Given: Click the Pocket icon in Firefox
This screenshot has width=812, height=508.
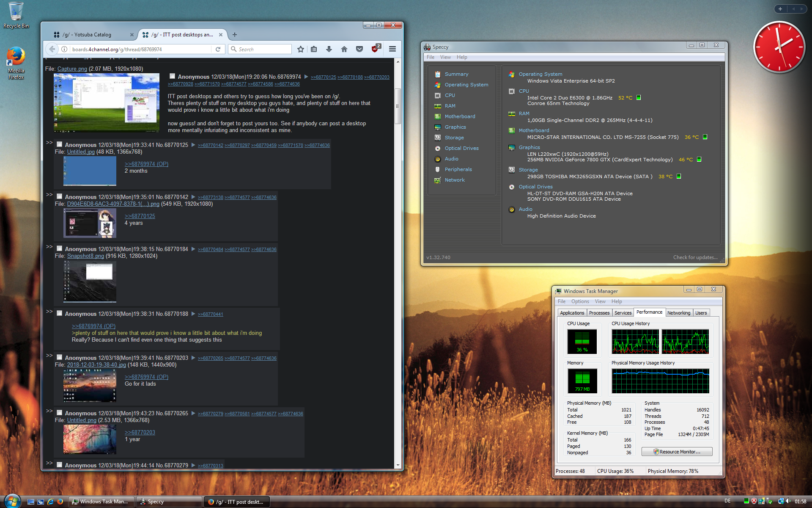Looking at the screenshot, I should 359,49.
